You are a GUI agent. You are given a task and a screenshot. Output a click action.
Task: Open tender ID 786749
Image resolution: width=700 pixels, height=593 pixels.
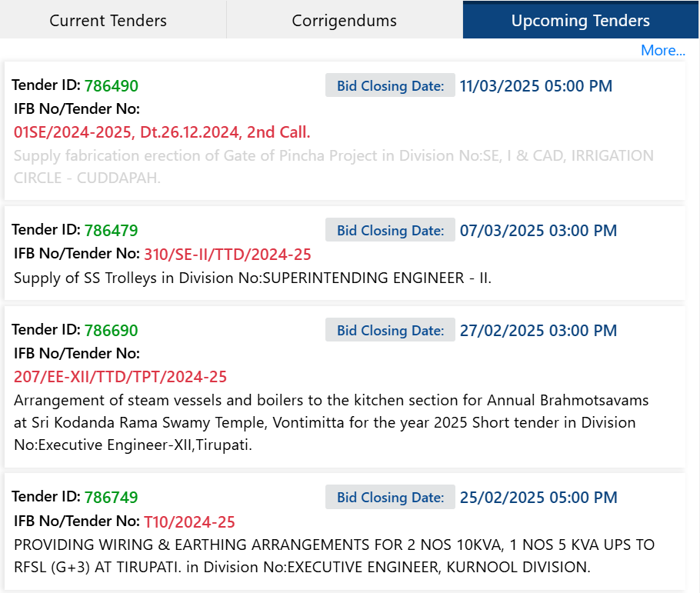click(x=112, y=498)
